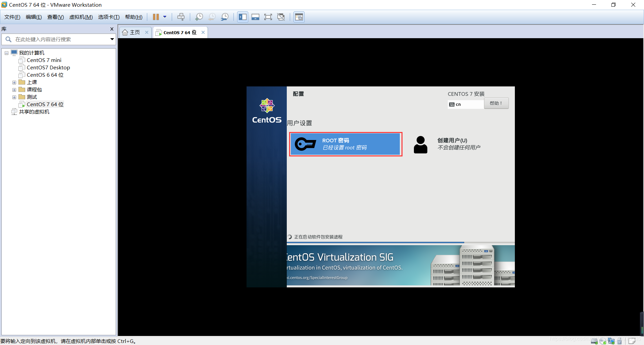Send Ctrl+Alt+Del to the virtual machine

(181, 17)
